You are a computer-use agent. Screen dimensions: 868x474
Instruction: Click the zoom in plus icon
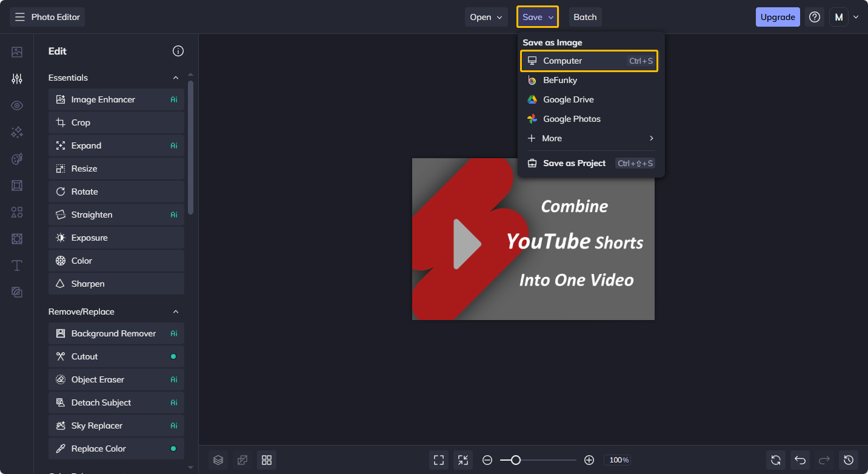tap(589, 460)
